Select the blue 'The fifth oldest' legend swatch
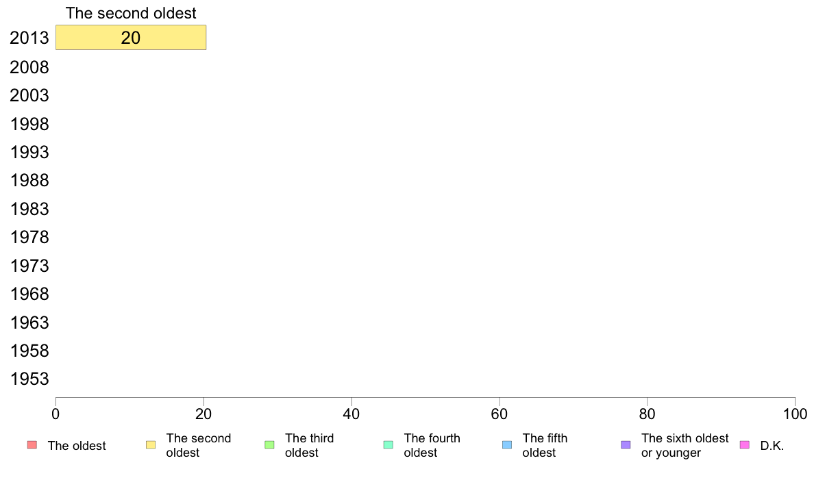The image size is (814, 504). click(507, 445)
